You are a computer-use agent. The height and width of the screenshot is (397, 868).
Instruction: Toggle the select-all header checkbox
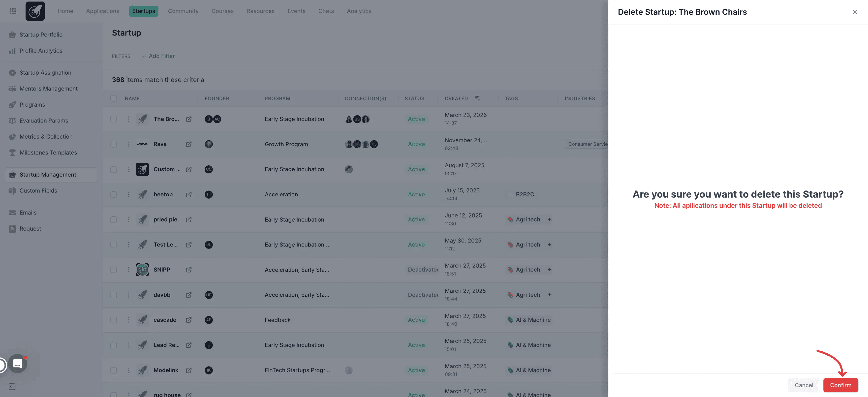point(114,98)
